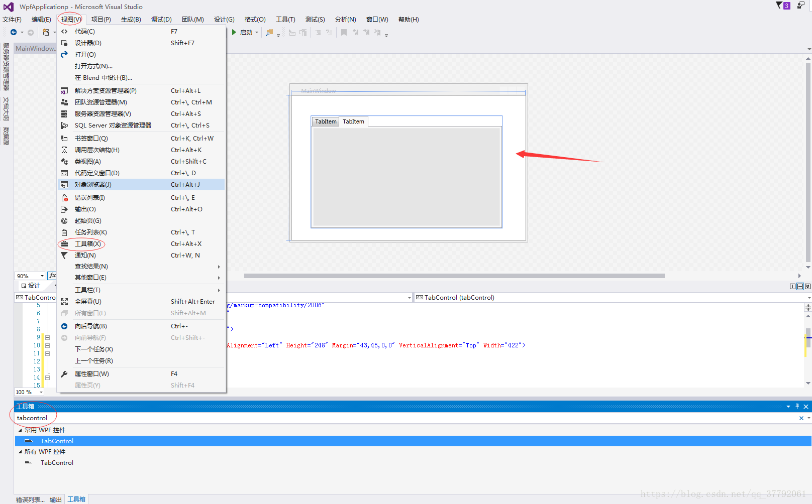Select highlighted TabControl under common WPF controls
This screenshot has width=812, height=504.
(413, 441)
